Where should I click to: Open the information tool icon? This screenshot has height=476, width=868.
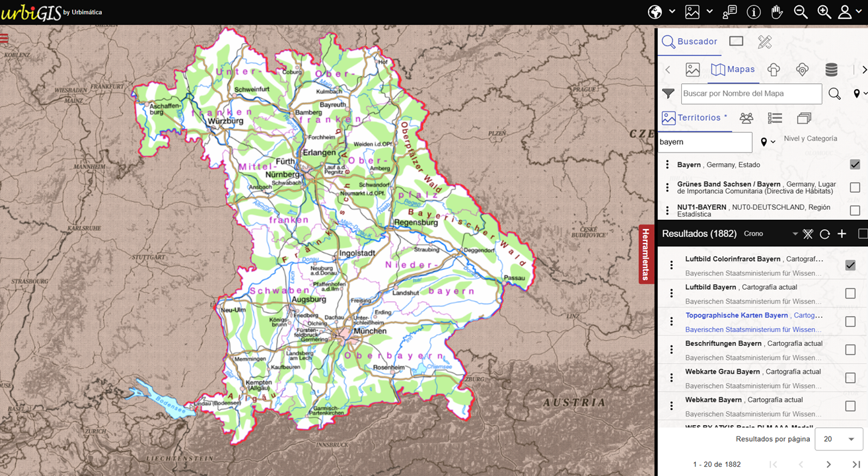[754, 12]
